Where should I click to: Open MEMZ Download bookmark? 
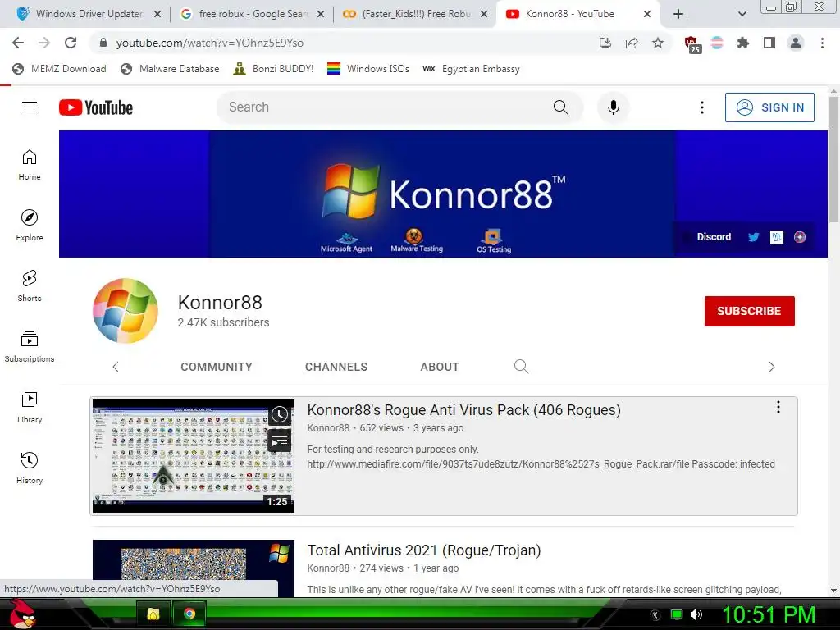(x=59, y=69)
